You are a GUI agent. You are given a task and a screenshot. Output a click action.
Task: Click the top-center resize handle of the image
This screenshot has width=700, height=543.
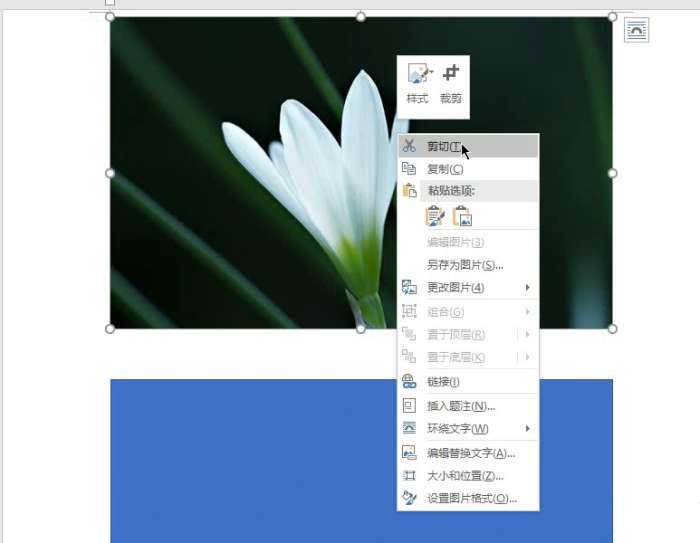coord(361,17)
